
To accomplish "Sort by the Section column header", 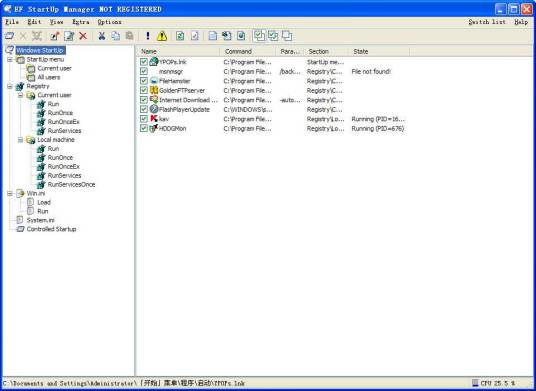I will 326,51.
